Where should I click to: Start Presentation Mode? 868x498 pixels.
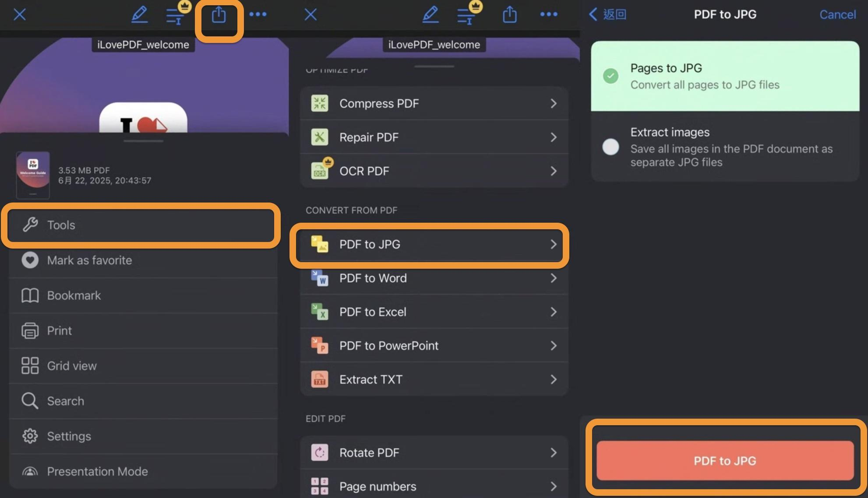point(143,471)
